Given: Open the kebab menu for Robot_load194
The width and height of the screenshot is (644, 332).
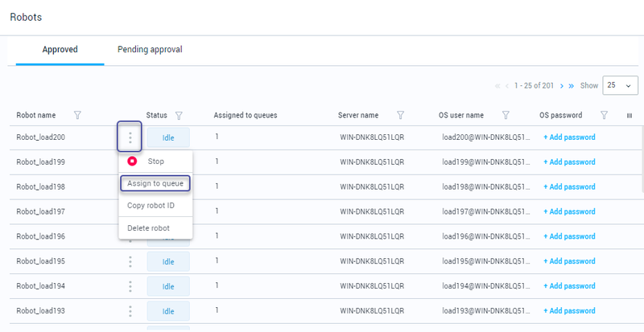Looking at the screenshot, I should click(x=130, y=286).
